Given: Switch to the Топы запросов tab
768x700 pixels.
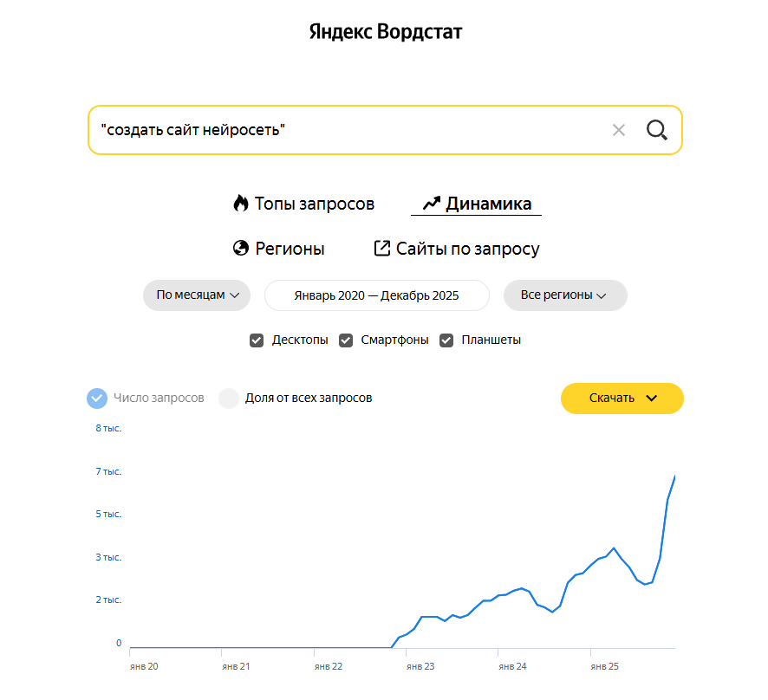Looking at the screenshot, I should point(315,204).
